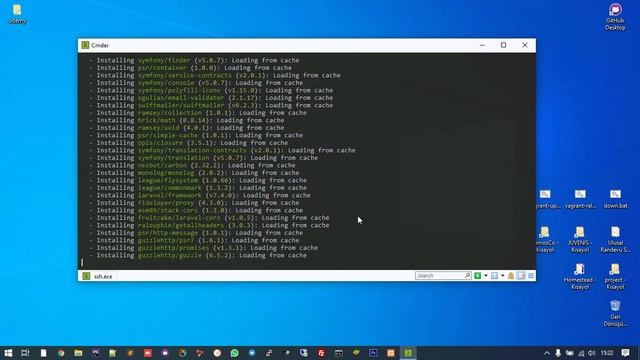Click the swiftmailer/swiftmailer package line
The image size is (640, 360).
tap(211, 105)
